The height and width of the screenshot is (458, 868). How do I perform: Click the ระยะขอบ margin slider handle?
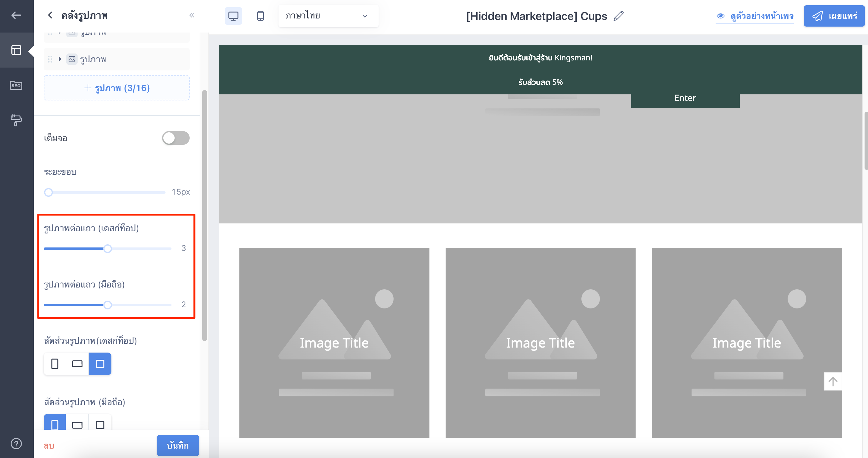(49, 192)
